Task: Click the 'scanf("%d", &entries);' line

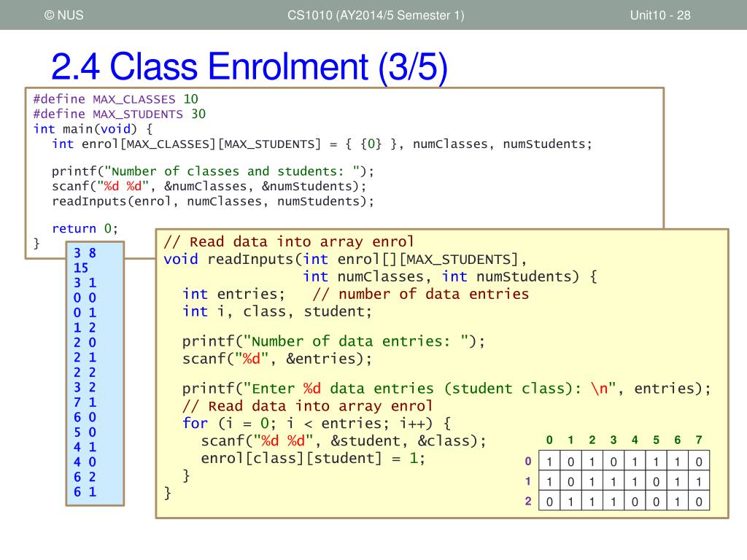Action: click(276, 359)
